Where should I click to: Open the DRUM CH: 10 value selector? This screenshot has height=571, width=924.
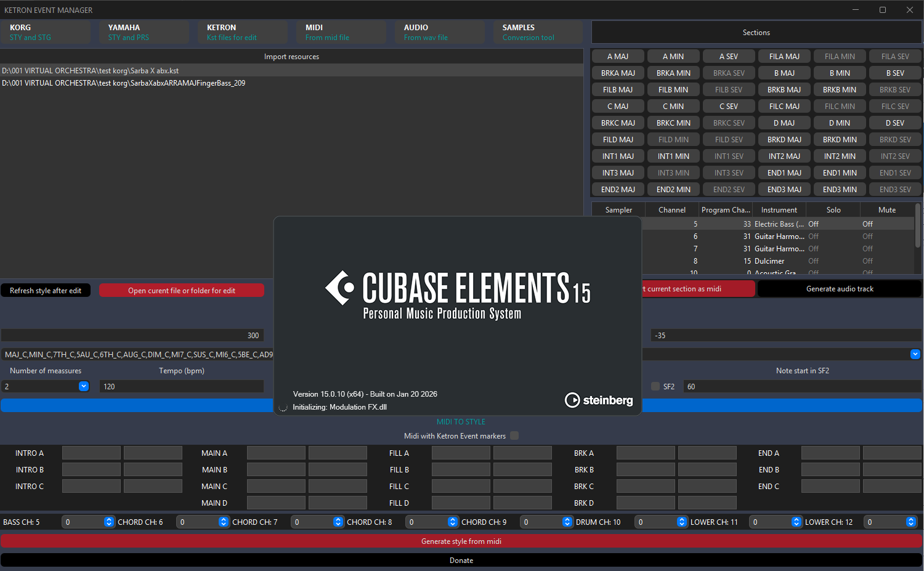[682, 522]
